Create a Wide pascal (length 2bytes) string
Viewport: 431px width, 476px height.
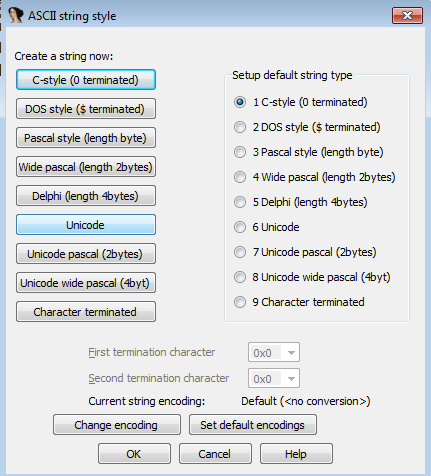coord(86,167)
